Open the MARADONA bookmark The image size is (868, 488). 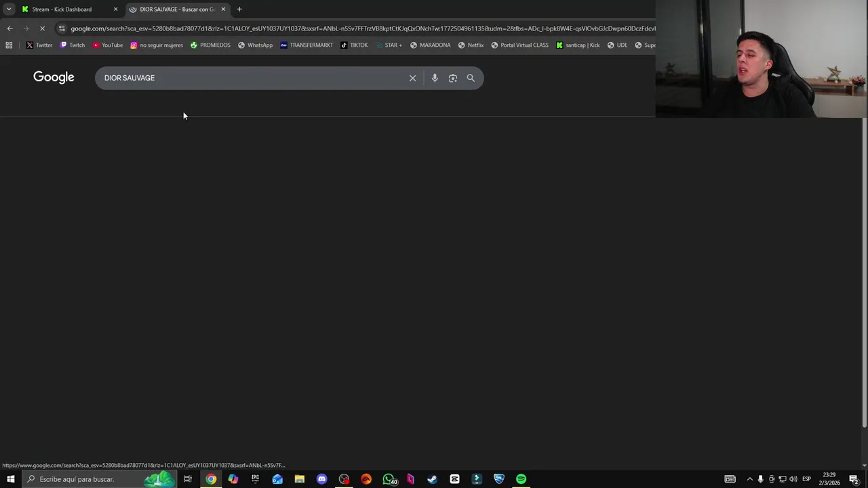430,45
